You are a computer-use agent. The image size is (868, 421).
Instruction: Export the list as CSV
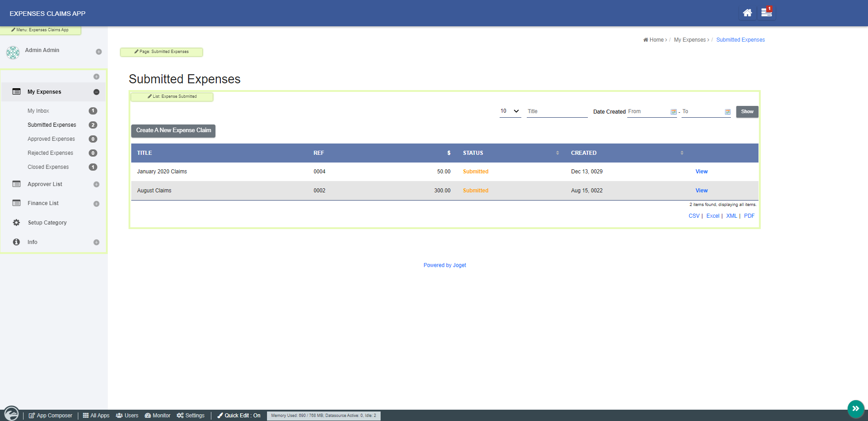click(x=694, y=216)
